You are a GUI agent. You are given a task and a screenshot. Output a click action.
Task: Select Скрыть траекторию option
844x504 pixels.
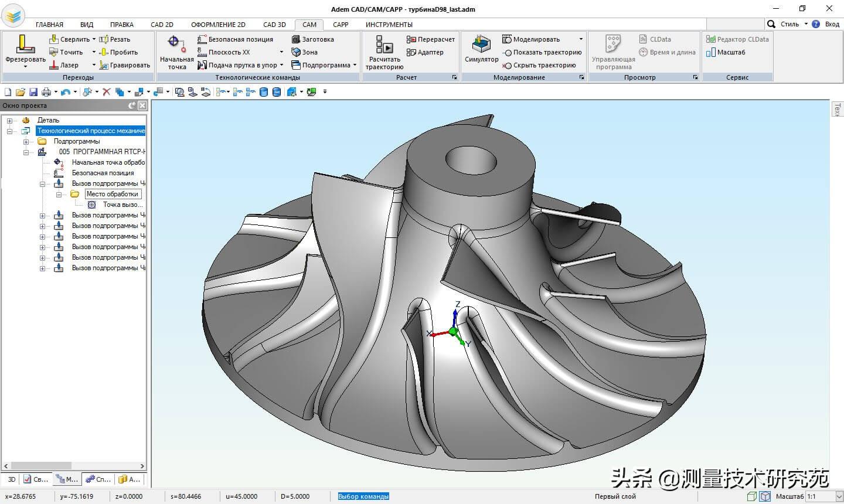pyautogui.click(x=539, y=65)
